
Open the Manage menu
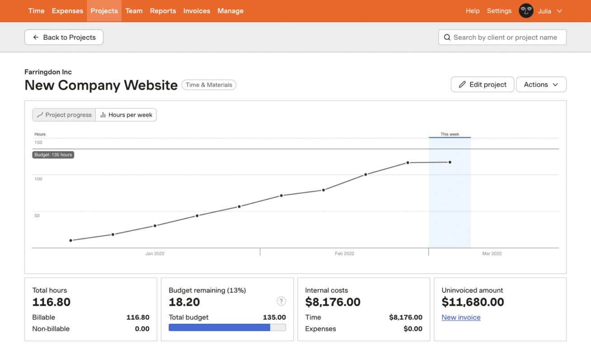click(230, 11)
